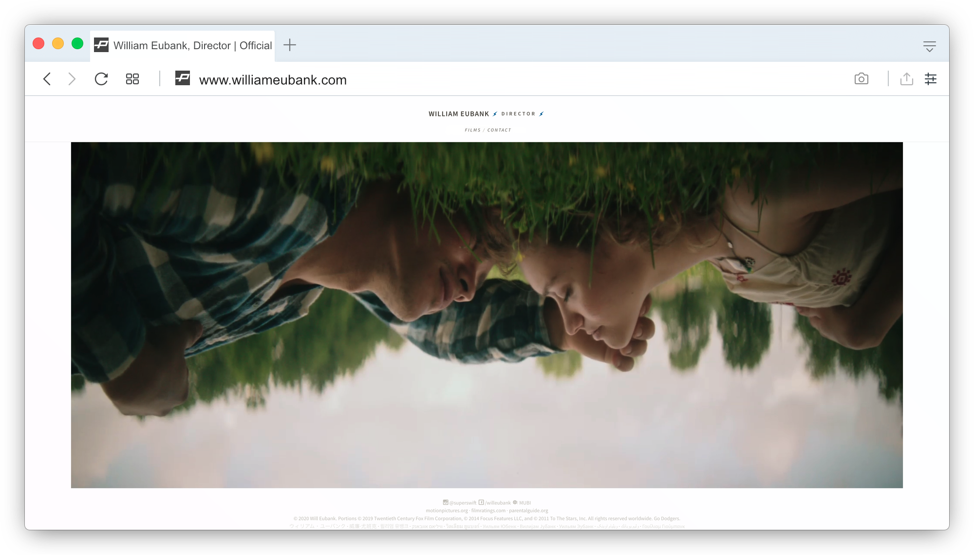Click the MUBI icon in footer
Image resolution: width=974 pixels, height=560 pixels.
515,503
